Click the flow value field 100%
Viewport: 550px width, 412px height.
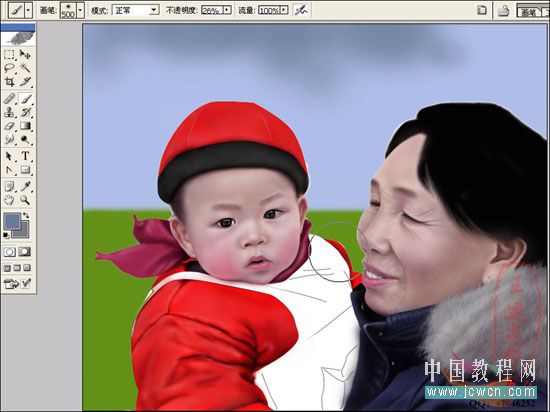point(269,10)
